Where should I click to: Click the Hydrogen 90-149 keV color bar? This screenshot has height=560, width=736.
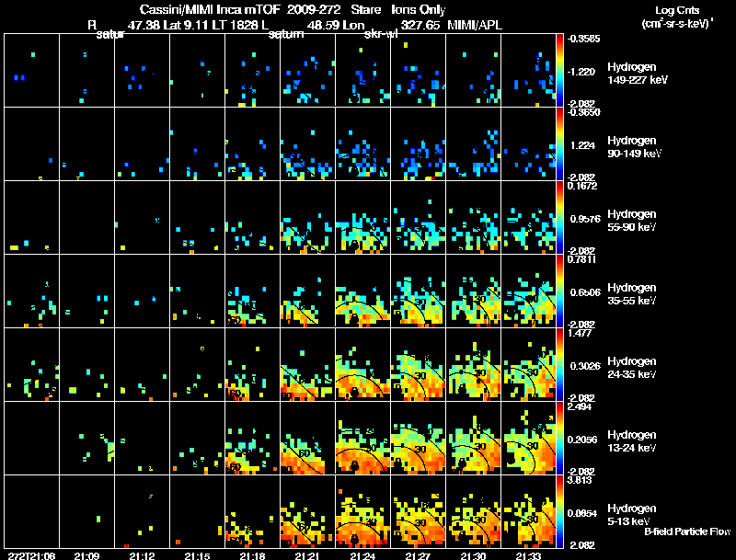pyautogui.click(x=559, y=144)
